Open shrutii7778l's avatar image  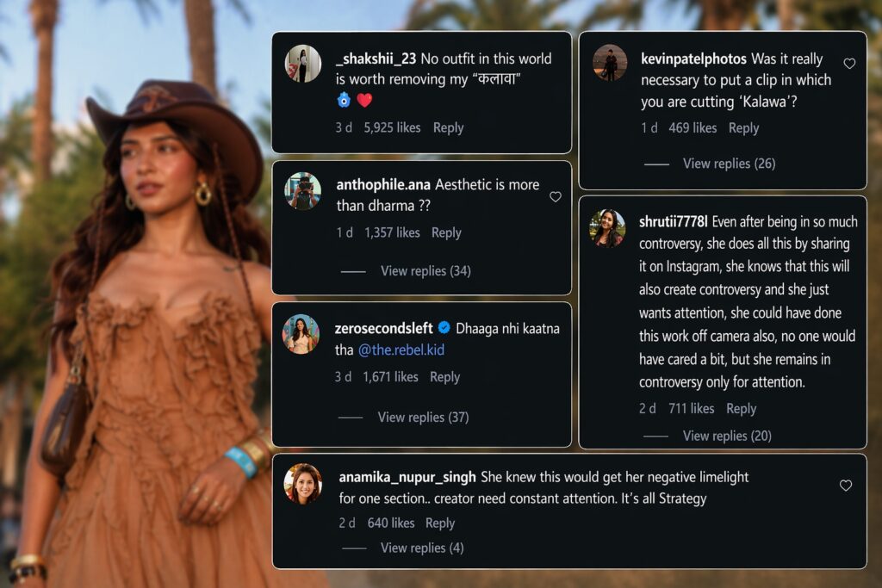point(607,228)
